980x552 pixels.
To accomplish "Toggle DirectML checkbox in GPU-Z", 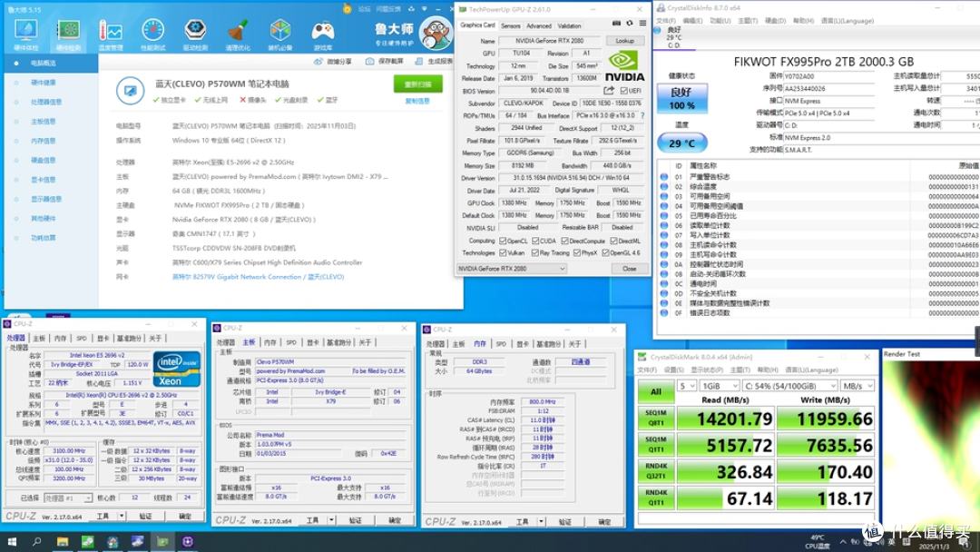I will coord(613,241).
